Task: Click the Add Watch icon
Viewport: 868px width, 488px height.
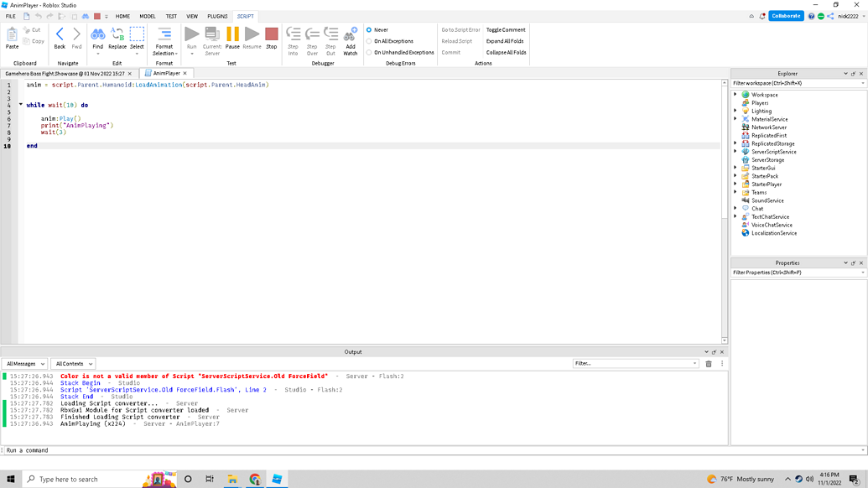Action: tap(351, 39)
